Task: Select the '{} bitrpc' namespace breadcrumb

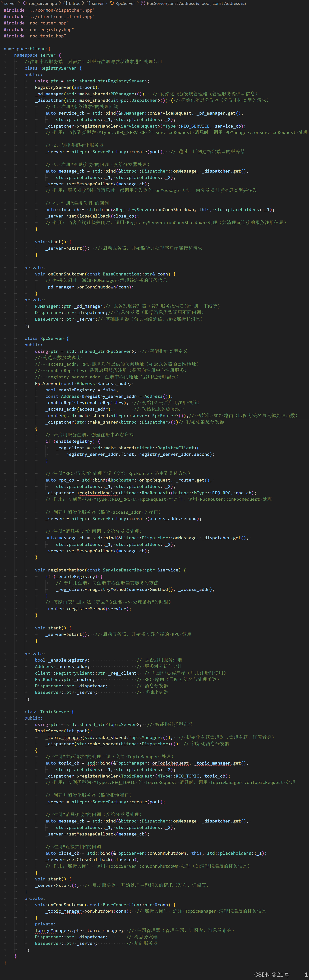Action: click(72, 3)
